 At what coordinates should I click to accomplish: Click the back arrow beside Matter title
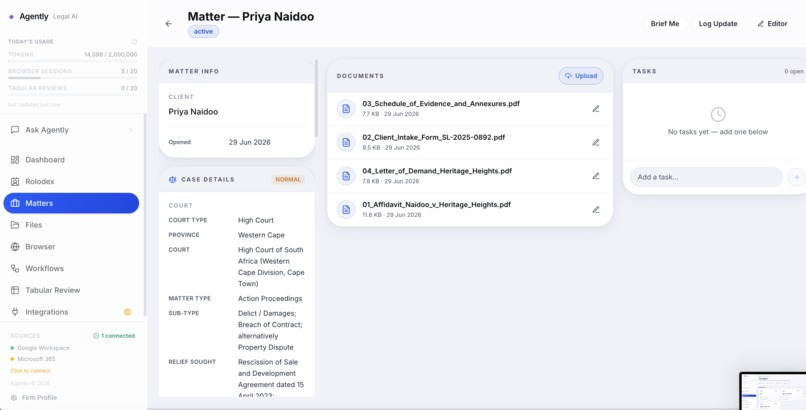pos(169,24)
